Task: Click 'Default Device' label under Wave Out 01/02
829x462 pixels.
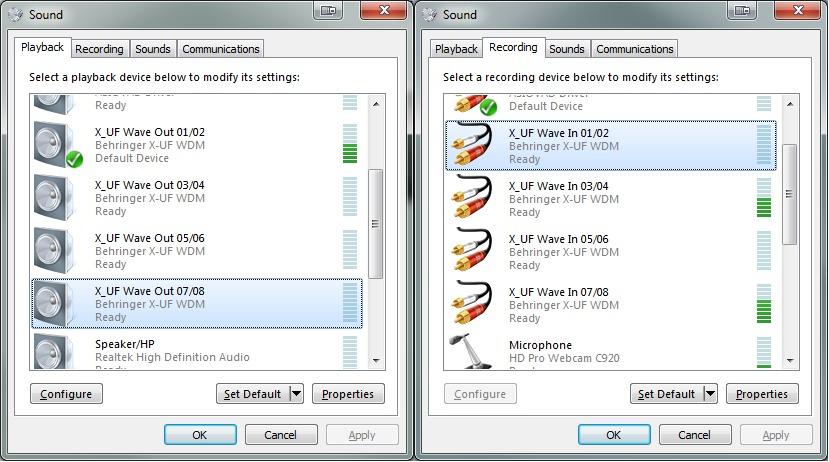Action: [132, 158]
